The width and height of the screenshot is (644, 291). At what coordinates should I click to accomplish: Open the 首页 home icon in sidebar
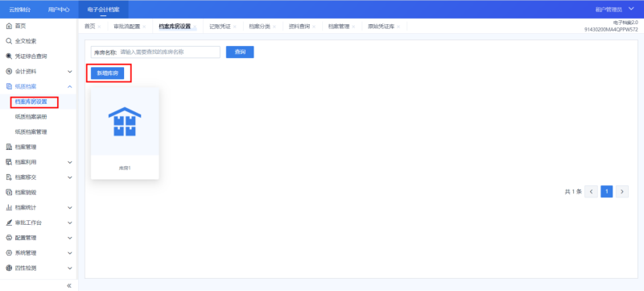[x=9, y=27]
